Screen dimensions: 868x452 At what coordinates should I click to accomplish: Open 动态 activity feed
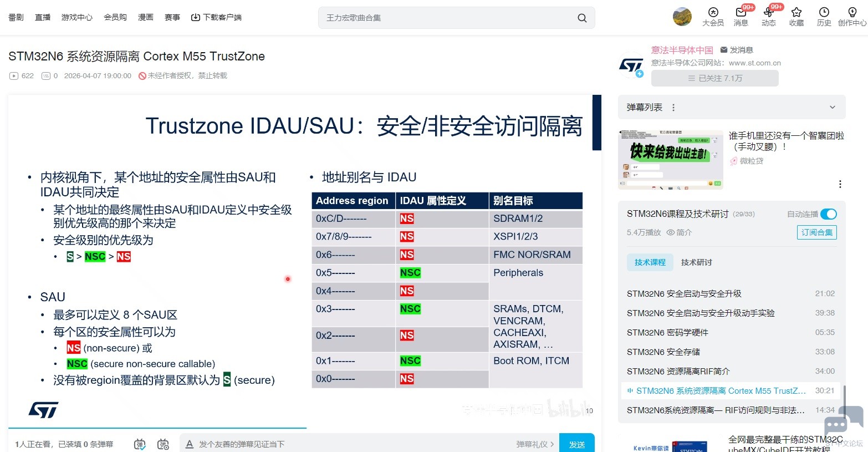point(768,17)
